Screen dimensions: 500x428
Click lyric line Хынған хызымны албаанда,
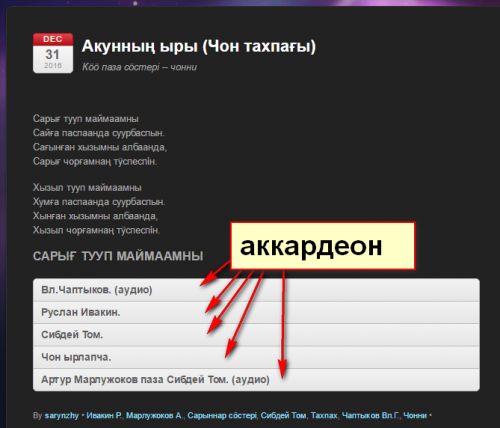tap(95, 216)
